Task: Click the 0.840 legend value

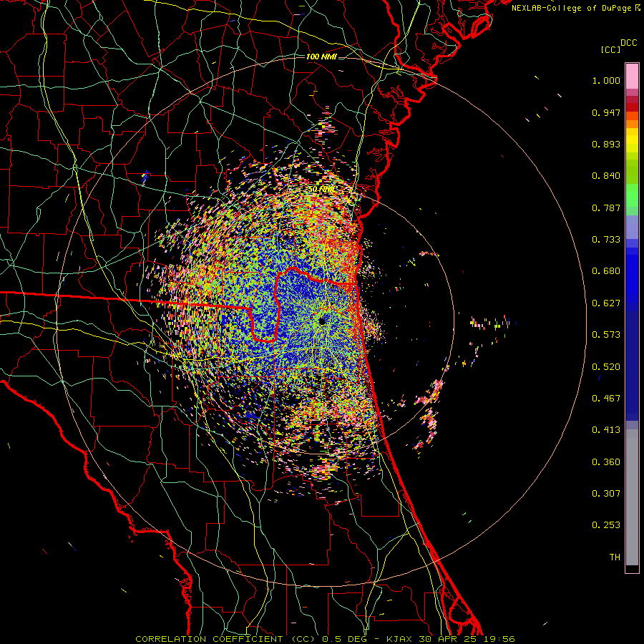Action: [x=606, y=176]
